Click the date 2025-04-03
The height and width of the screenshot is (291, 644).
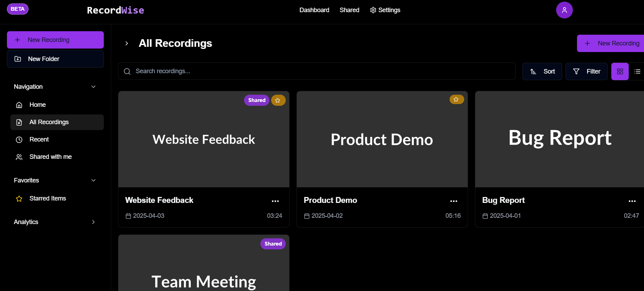coord(149,216)
